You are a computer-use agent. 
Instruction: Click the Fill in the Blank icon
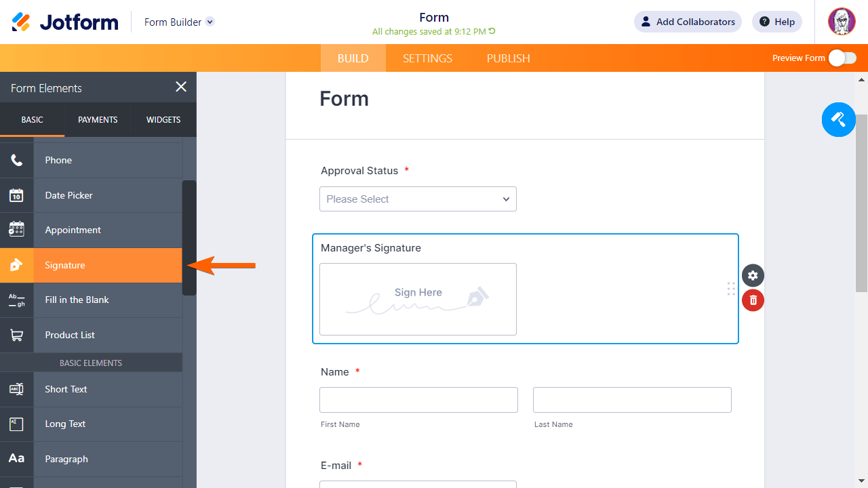coord(16,300)
